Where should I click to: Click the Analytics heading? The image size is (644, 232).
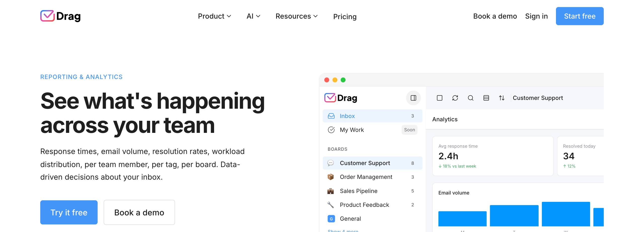click(x=445, y=119)
